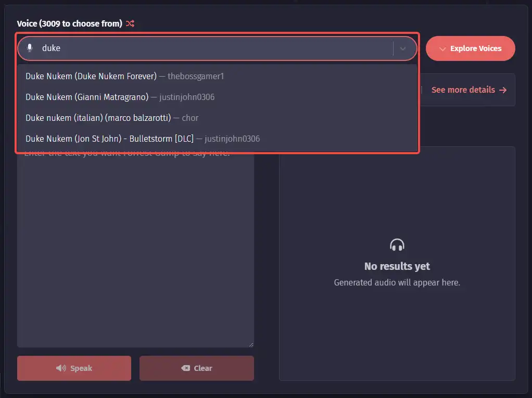The image size is (532, 398).
Task: Click the headphones icon in results panel
Action: point(397,245)
